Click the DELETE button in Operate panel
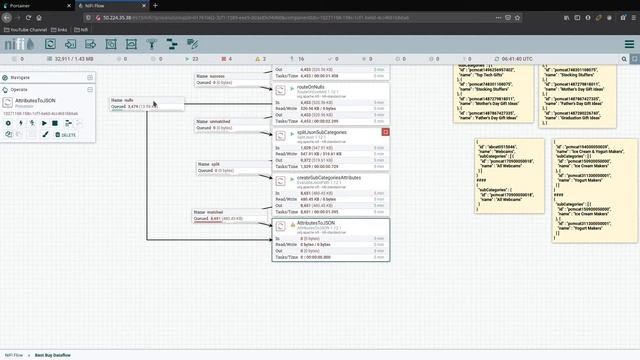640x360 pixels. click(x=65, y=135)
